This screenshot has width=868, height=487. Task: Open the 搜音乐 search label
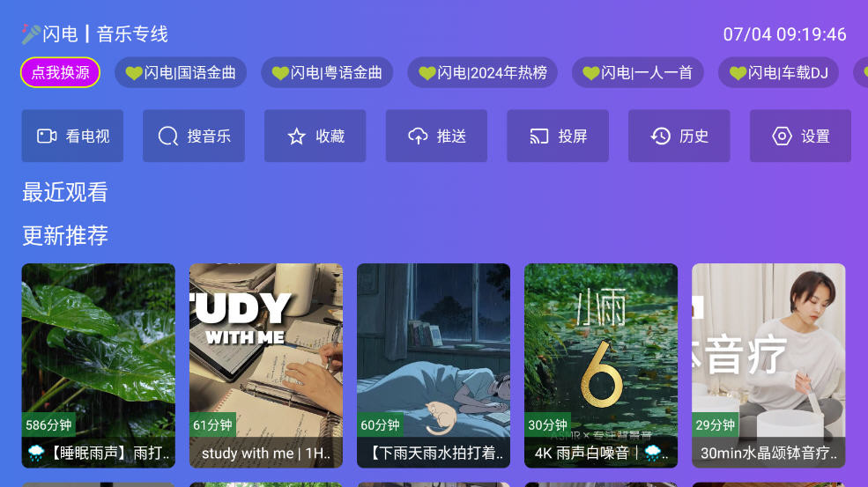click(209, 137)
